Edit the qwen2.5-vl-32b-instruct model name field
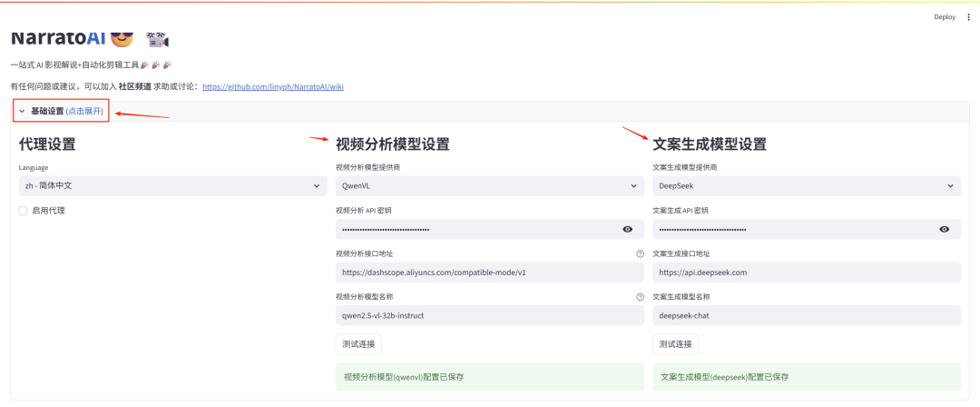 [490, 315]
